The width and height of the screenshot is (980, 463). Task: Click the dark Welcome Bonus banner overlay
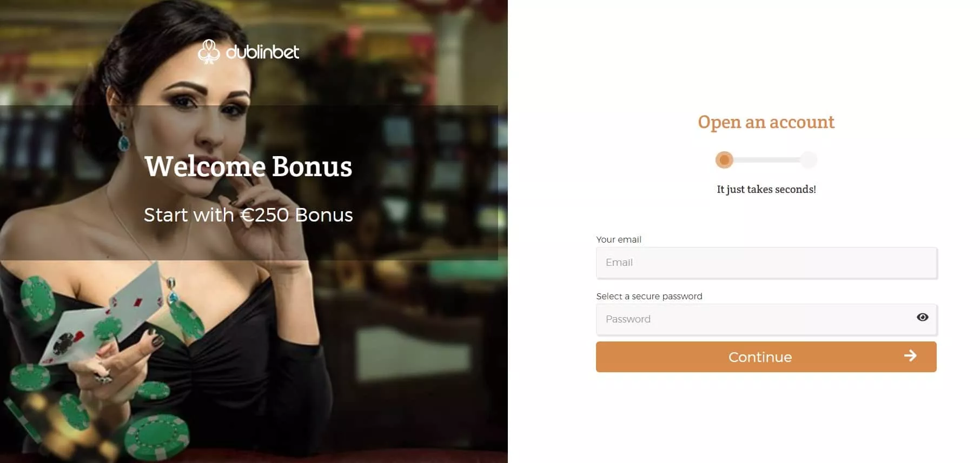click(x=249, y=183)
